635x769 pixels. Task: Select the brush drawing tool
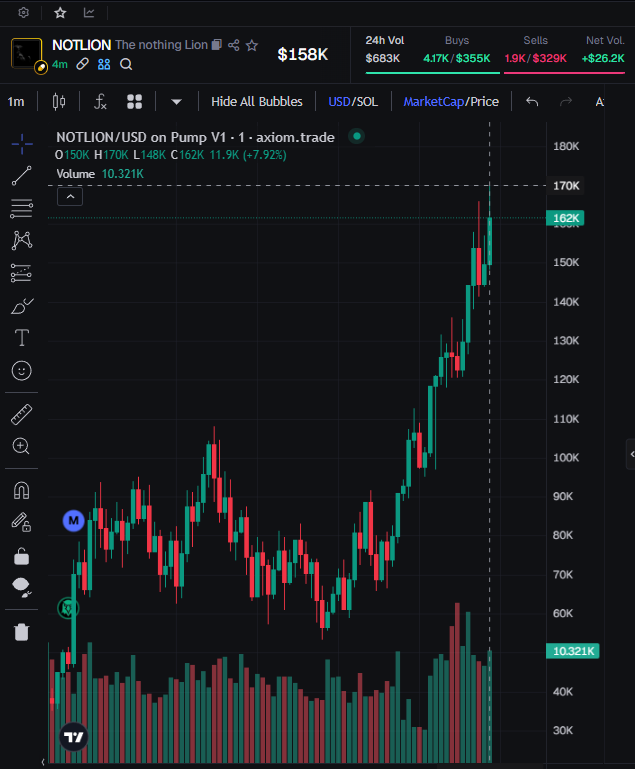pos(22,306)
